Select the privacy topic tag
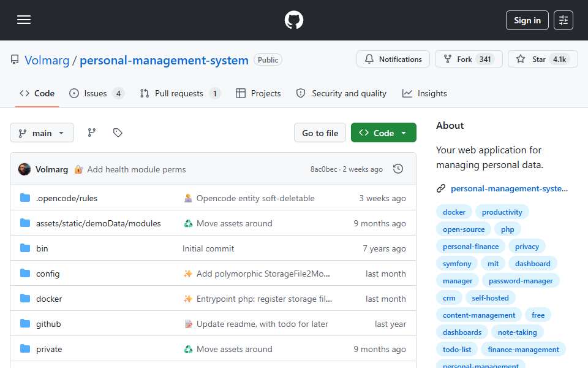The height and width of the screenshot is (368, 588). pos(527,247)
